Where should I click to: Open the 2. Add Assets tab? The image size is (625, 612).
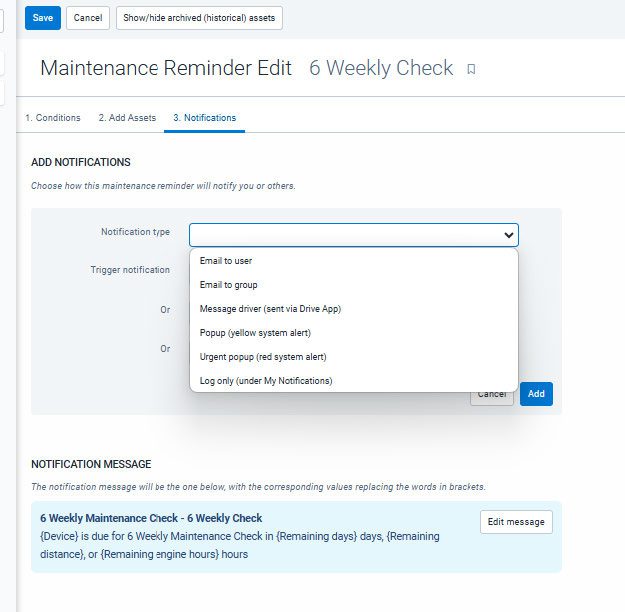coord(127,118)
